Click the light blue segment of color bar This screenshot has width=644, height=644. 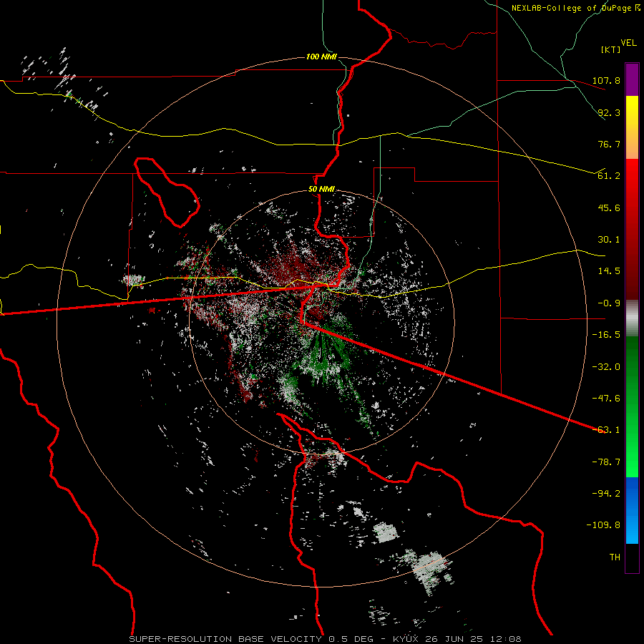click(x=632, y=526)
